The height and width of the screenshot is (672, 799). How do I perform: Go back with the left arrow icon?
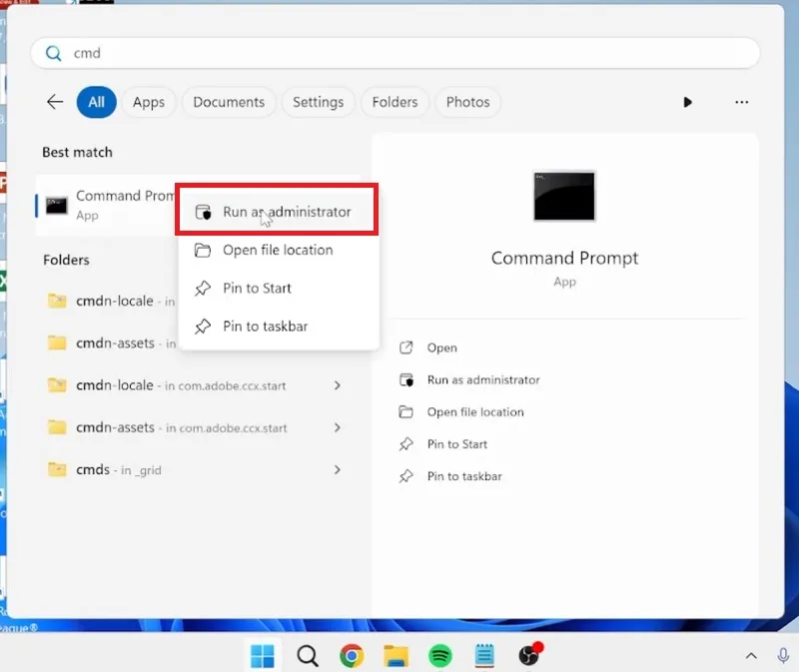click(x=55, y=102)
